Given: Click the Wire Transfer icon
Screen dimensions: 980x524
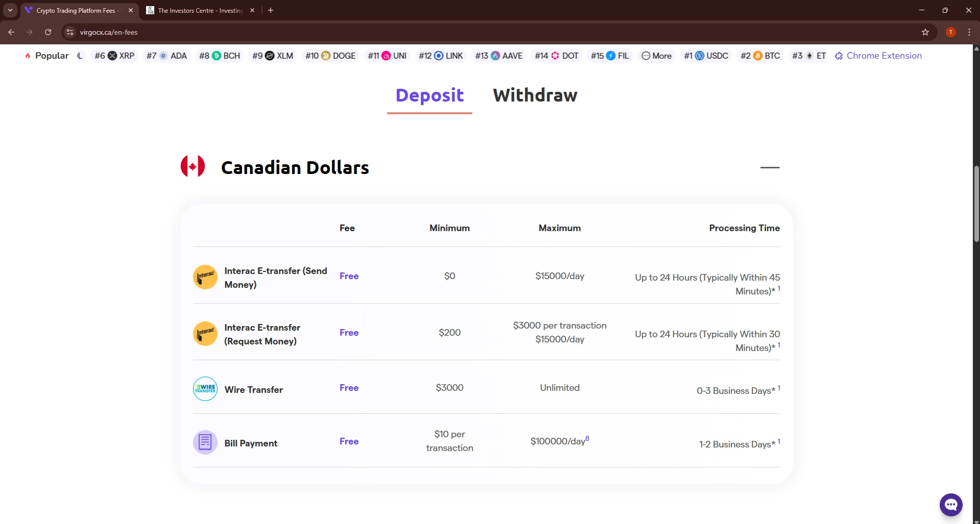Looking at the screenshot, I should pos(205,389).
